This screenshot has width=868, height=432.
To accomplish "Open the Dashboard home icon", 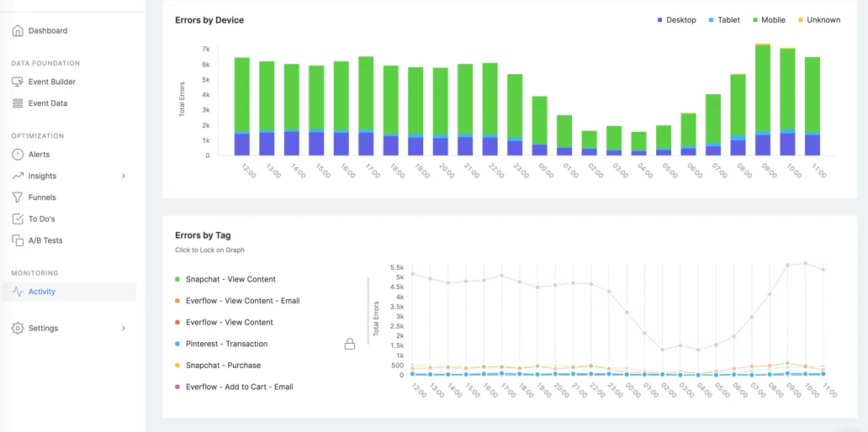I will pyautogui.click(x=18, y=30).
